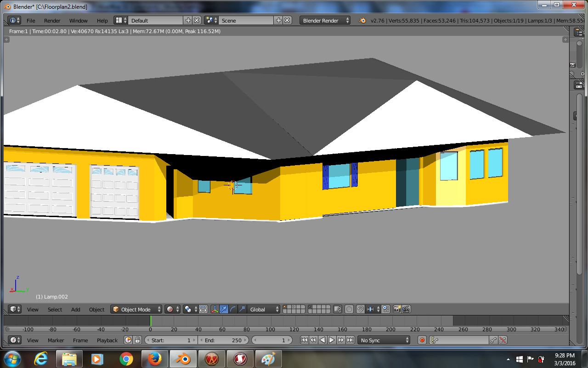The height and width of the screenshot is (368, 588).
Task: Open the scene browser icon
Action: tap(211, 20)
